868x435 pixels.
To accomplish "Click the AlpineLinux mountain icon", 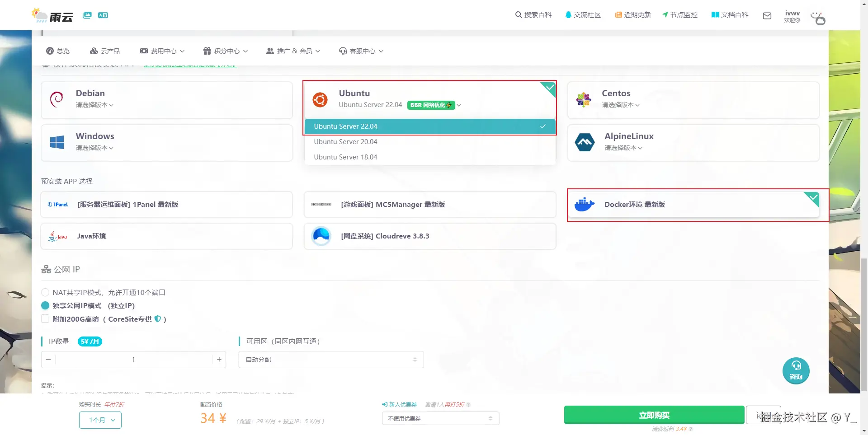I will (x=584, y=142).
